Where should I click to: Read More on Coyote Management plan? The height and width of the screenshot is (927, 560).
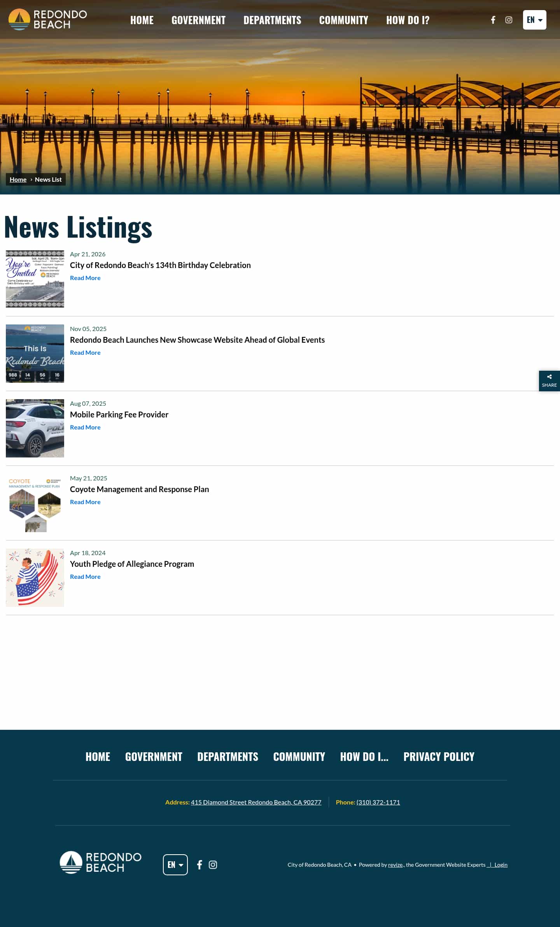[x=85, y=502]
